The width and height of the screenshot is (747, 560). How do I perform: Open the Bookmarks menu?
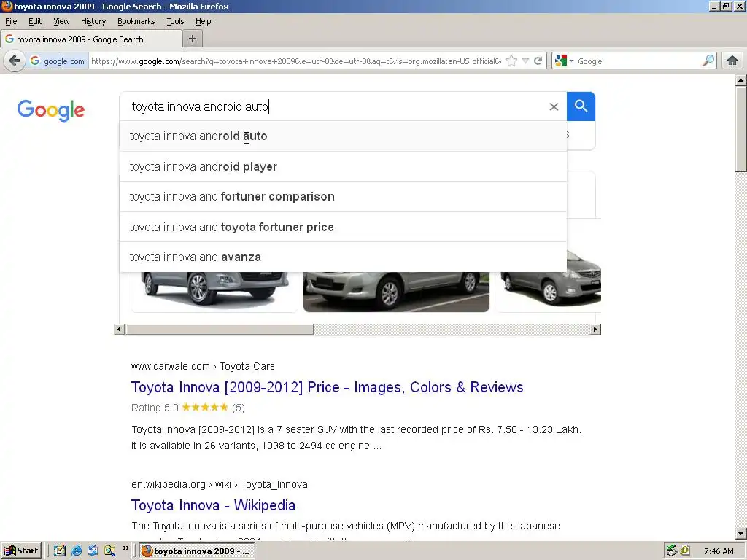(x=136, y=21)
